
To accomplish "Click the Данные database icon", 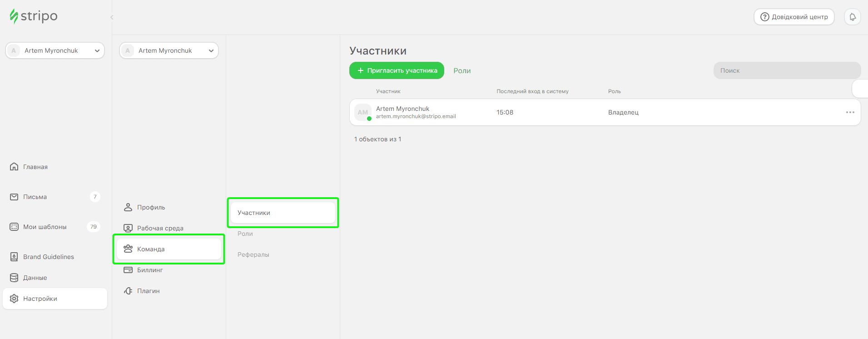I will coord(14,278).
